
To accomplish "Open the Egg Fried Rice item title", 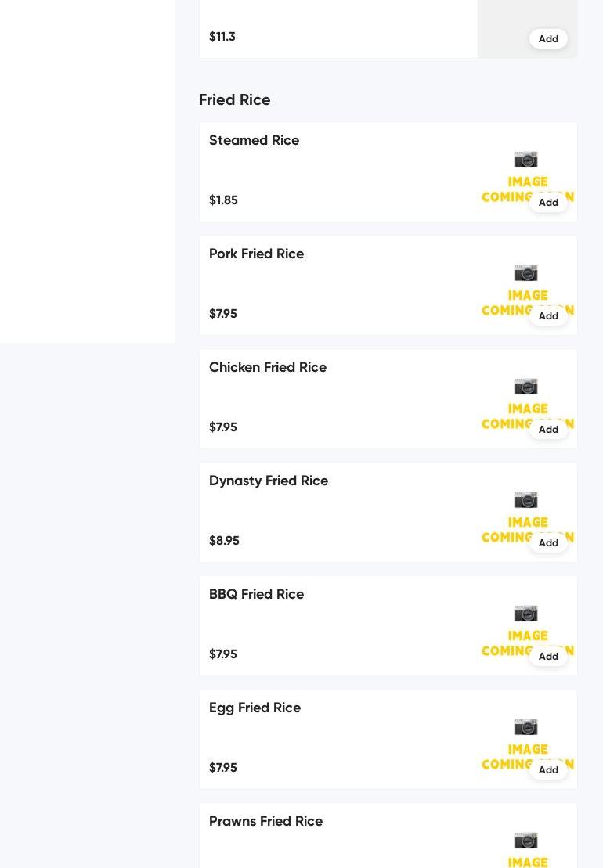I will [x=255, y=708].
